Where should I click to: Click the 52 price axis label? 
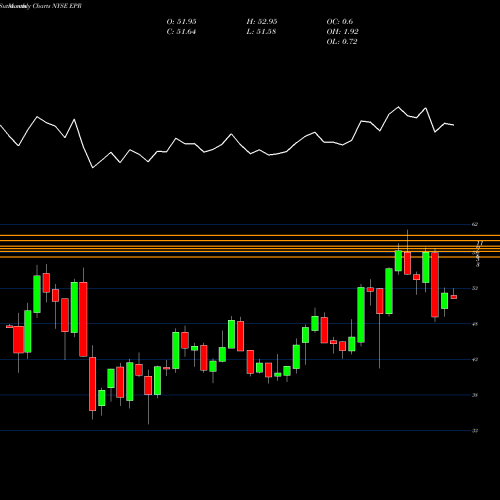pyautogui.click(x=475, y=288)
